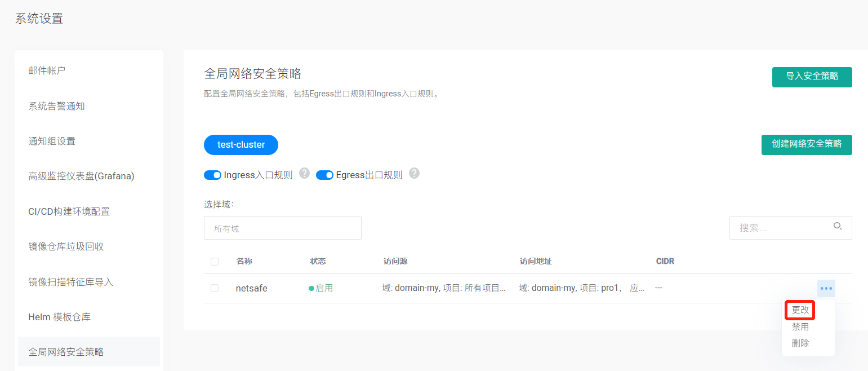Click the search magnifier icon
The width and height of the screenshot is (868, 371).
point(838,227)
